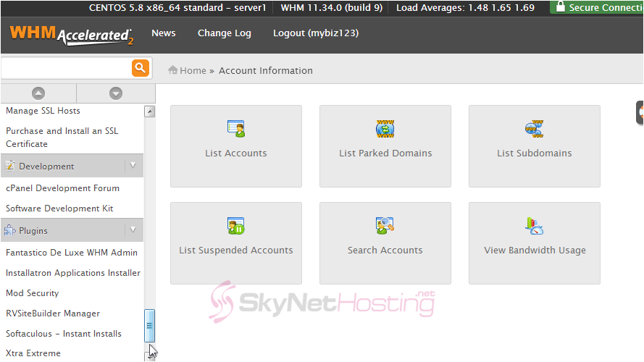
Task: Open Installatron Applications Installer link
Action: [73, 273]
